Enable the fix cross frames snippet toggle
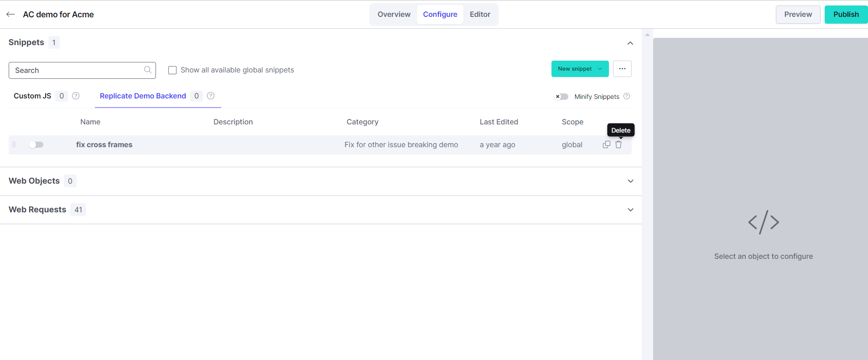 pyautogui.click(x=36, y=144)
